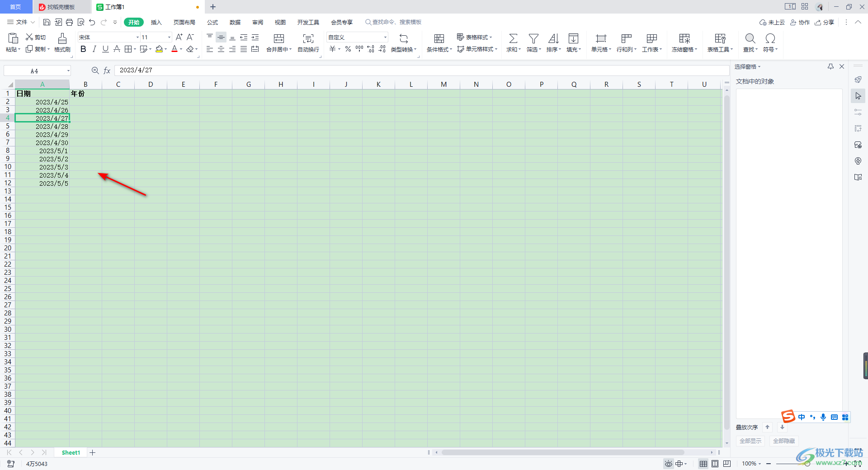This screenshot has height=470, width=868.
Task: Click the Conditional Format (条件格式) icon
Action: coord(439,38)
